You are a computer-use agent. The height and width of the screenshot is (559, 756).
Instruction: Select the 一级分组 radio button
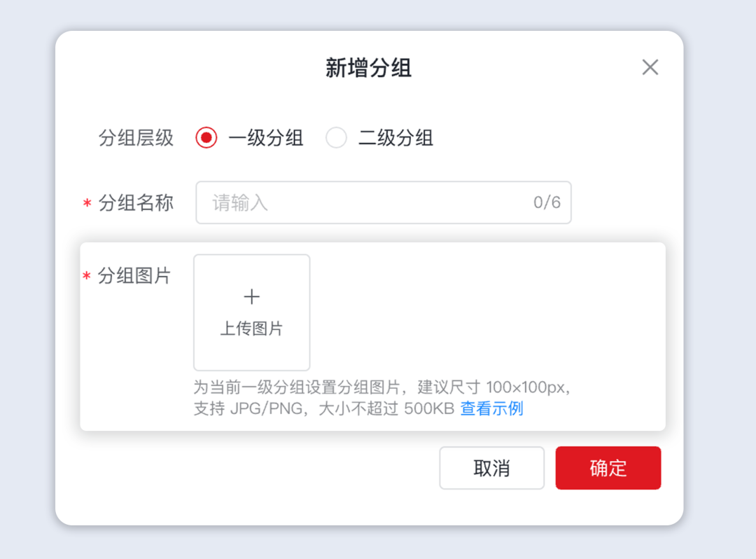coord(204,138)
